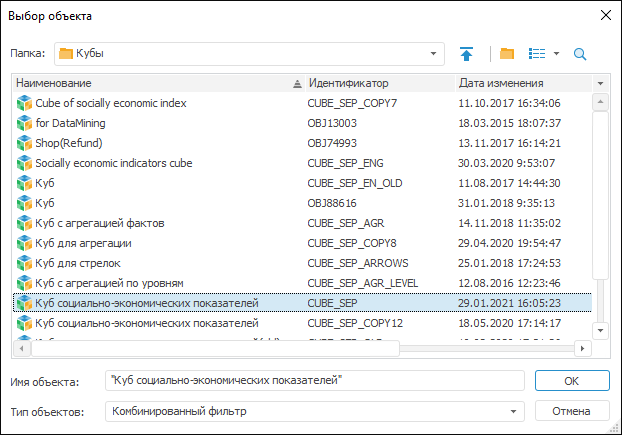
Task: Open the column options arrow after Дата изменения
Action: pyautogui.click(x=600, y=83)
